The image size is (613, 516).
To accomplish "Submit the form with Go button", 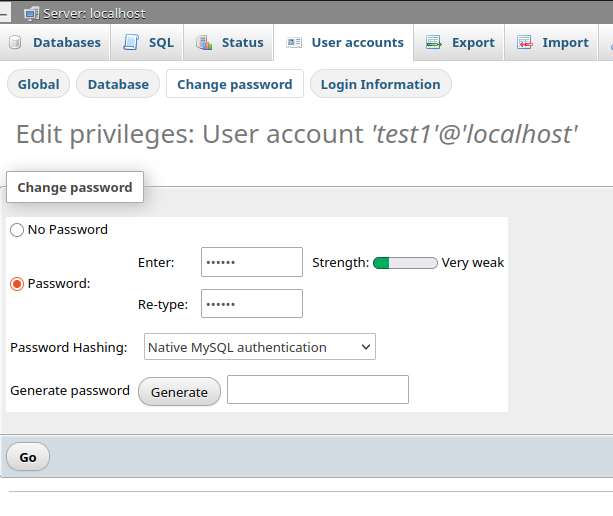I will pyautogui.click(x=28, y=457).
